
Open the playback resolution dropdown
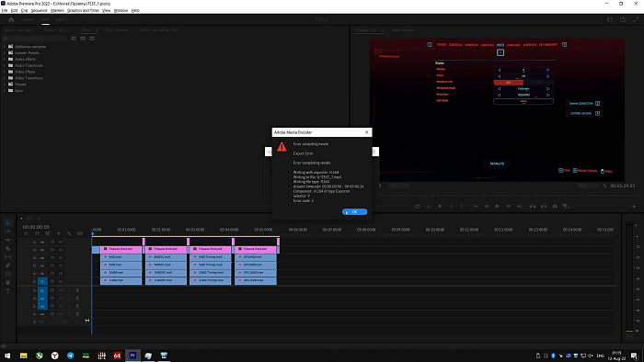click(587, 186)
